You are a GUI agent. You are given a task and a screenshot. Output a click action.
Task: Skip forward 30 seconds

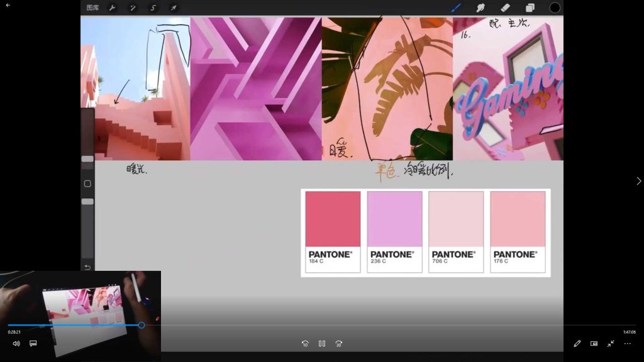click(339, 344)
